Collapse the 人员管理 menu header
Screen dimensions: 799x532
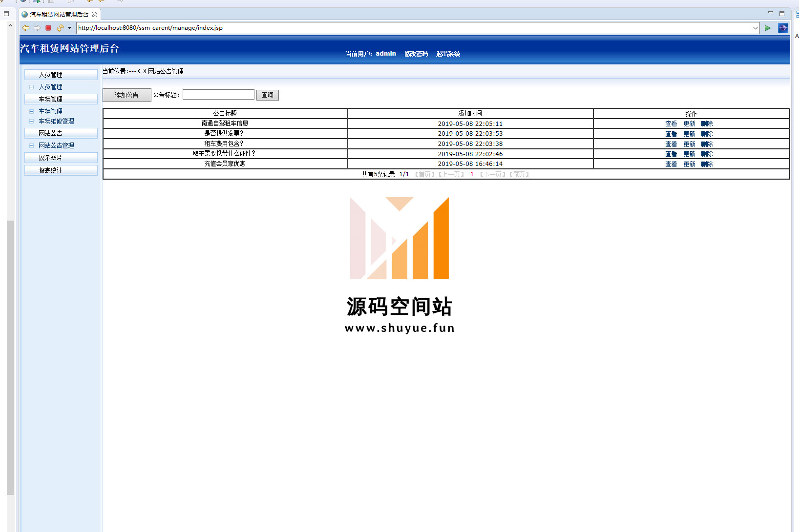coord(61,75)
